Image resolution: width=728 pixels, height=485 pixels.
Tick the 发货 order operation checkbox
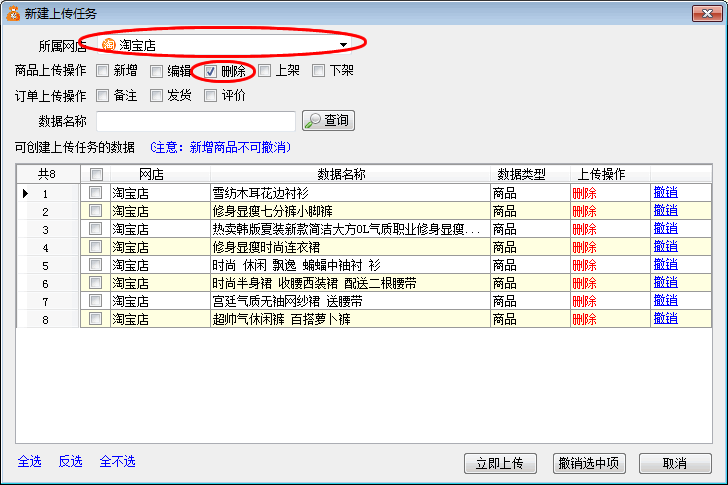pyautogui.click(x=156, y=96)
